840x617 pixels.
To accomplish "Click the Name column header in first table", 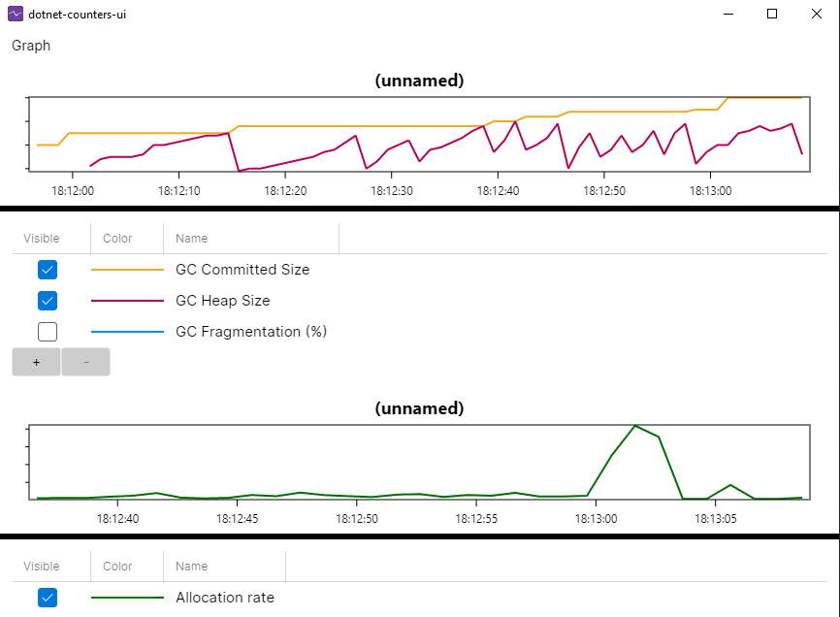I will click(x=192, y=239).
